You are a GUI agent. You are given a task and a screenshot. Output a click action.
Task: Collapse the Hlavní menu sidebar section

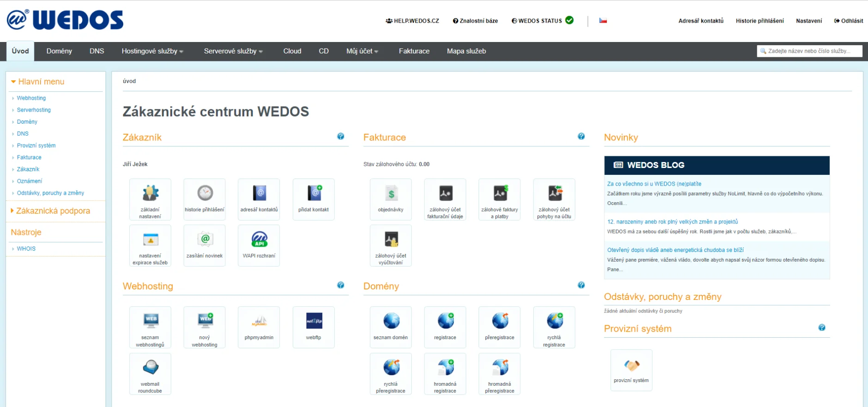(41, 82)
